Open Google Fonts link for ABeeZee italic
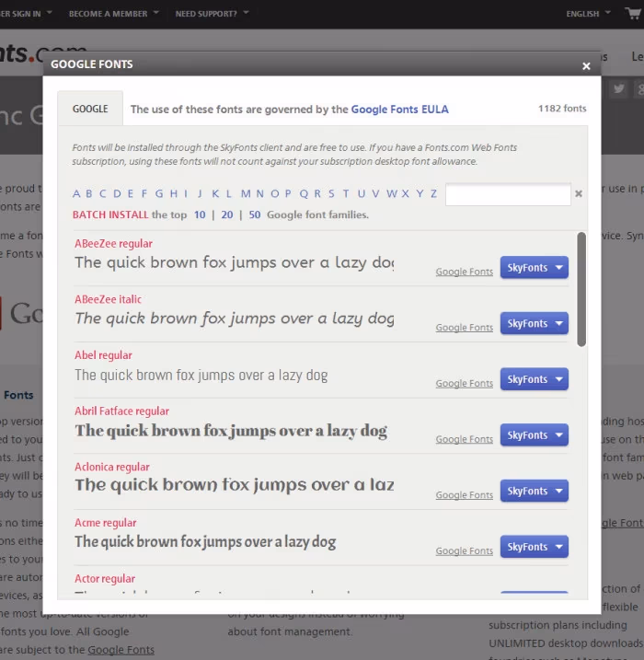Image resolution: width=644 pixels, height=660 pixels. point(465,328)
